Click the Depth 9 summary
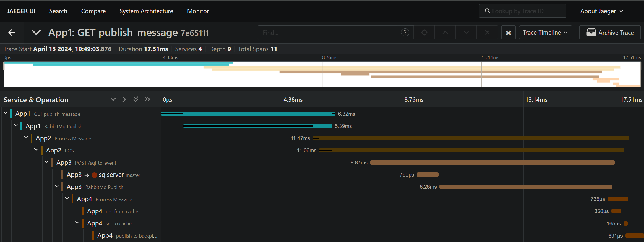Screen dimensions: 644x242 click(220, 49)
